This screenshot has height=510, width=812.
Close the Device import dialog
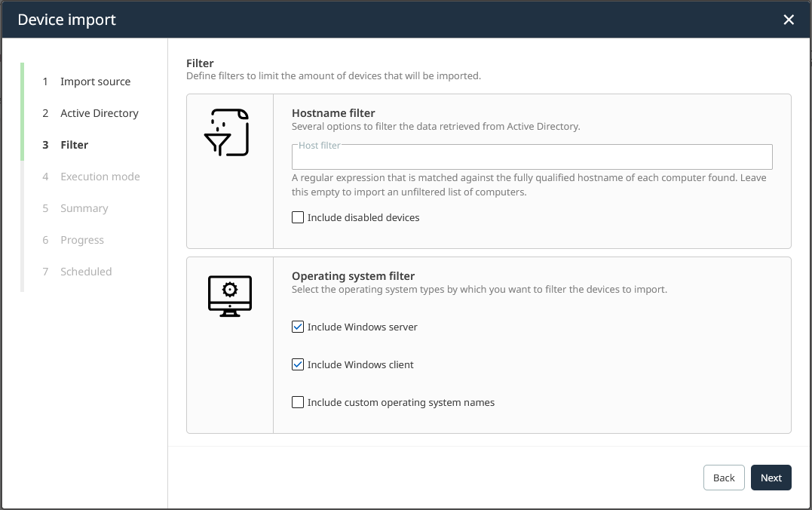789,20
